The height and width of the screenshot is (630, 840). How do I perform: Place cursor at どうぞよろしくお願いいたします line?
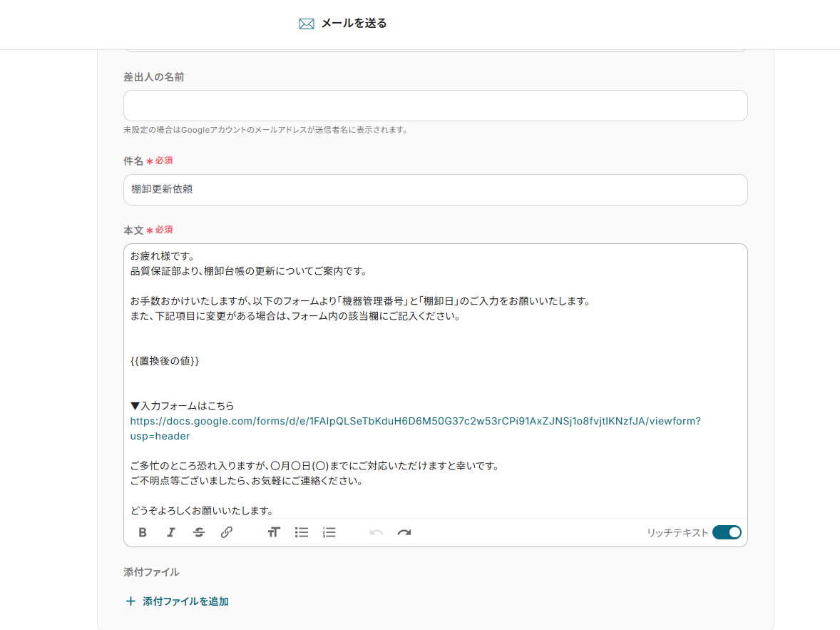[202, 510]
